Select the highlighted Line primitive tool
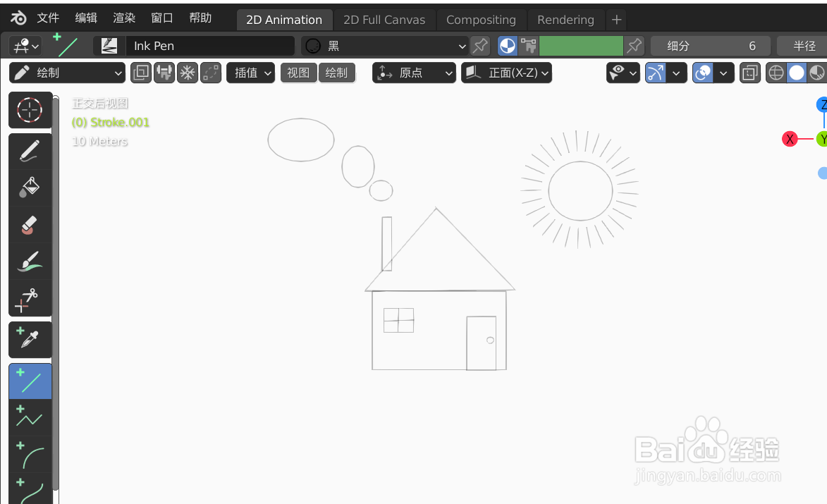The height and width of the screenshot is (504, 827). [30, 381]
